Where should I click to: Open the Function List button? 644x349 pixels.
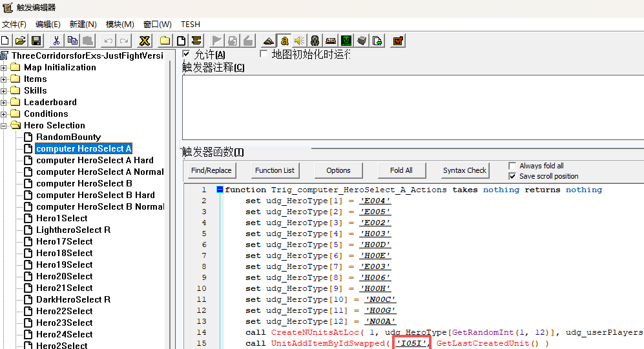tap(275, 170)
